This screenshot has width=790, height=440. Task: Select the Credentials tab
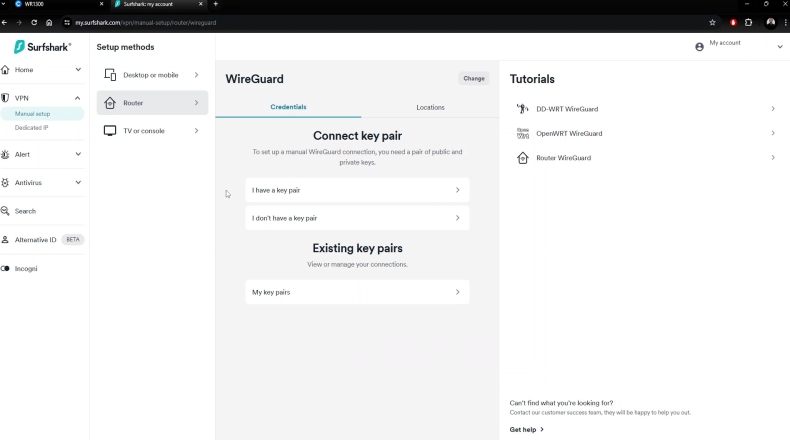click(x=288, y=107)
